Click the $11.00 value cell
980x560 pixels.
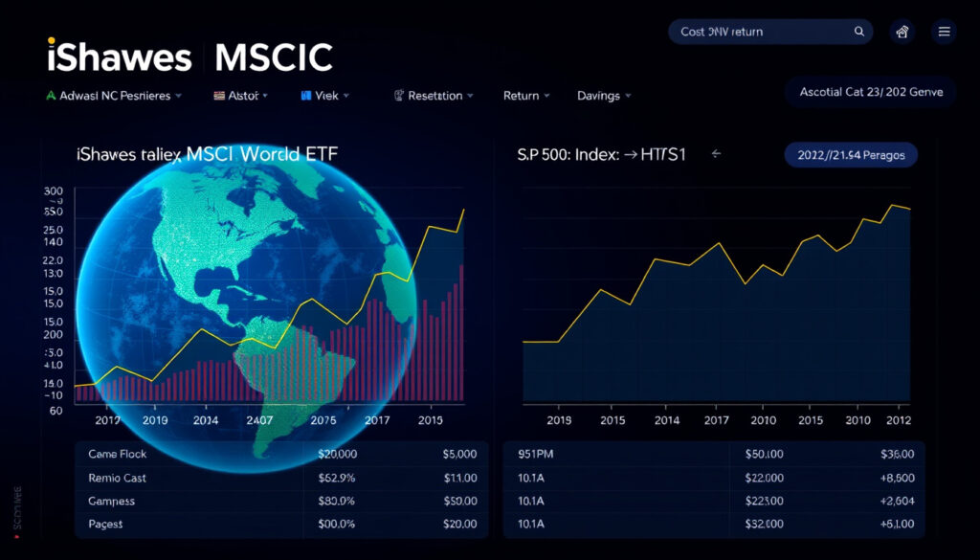[x=460, y=478]
